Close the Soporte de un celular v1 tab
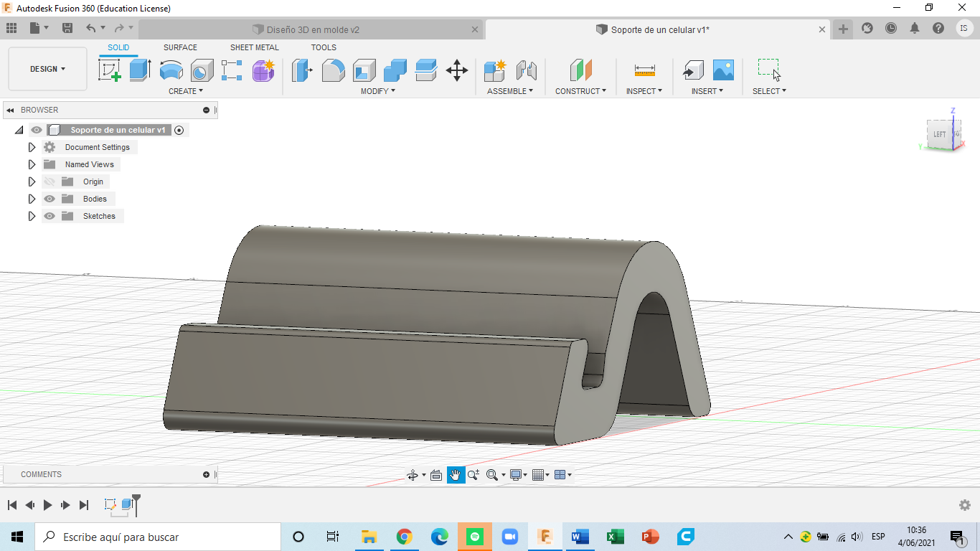The height and width of the screenshot is (551, 980). tap(823, 29)
